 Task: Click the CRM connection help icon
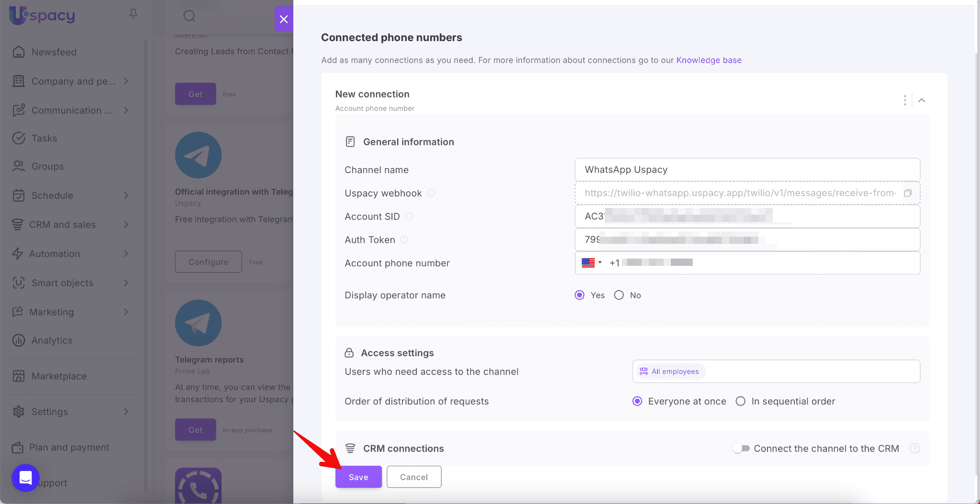click(x=914, y=449)
